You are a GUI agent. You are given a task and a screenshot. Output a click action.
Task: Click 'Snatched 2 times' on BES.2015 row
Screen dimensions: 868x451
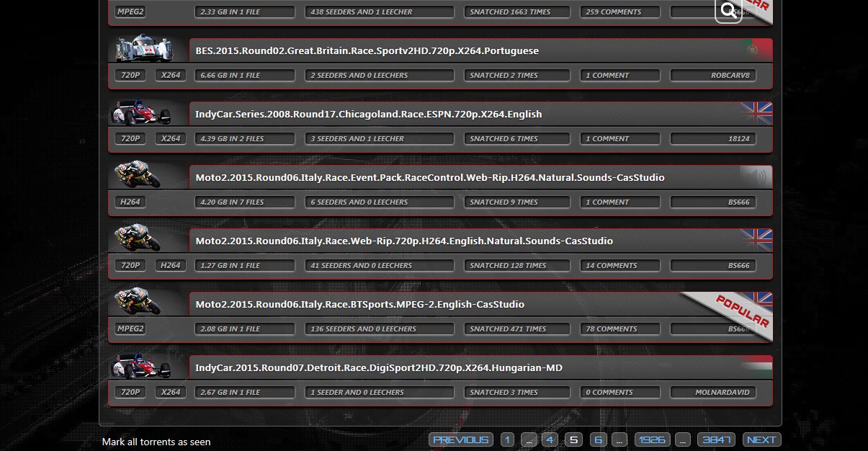517,75
